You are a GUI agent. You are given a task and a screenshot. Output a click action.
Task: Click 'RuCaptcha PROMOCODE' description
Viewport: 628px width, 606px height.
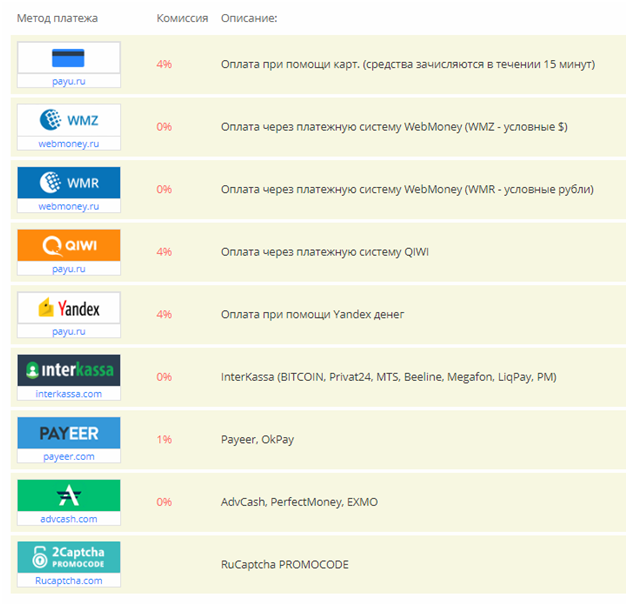tap(285, 564)
